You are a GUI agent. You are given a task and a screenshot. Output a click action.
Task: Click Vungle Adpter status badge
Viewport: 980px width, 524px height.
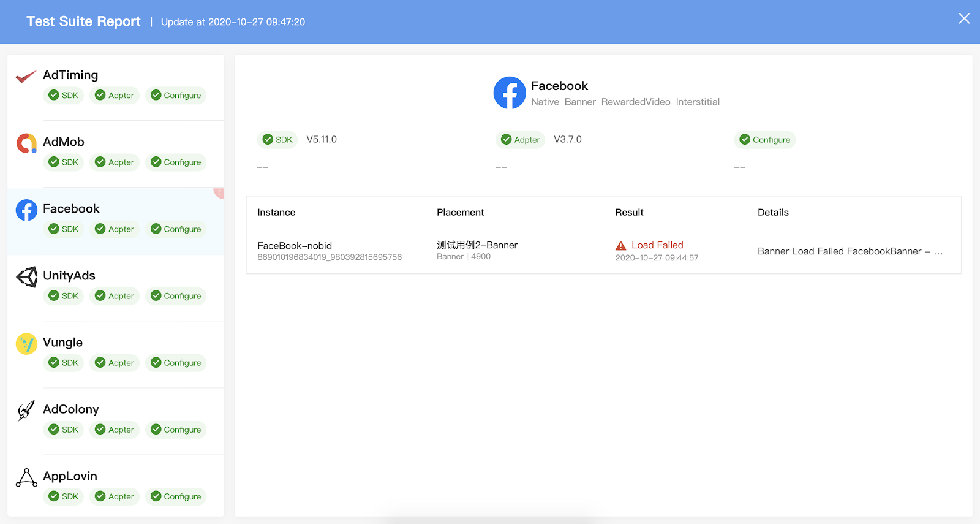click(115, 362)
